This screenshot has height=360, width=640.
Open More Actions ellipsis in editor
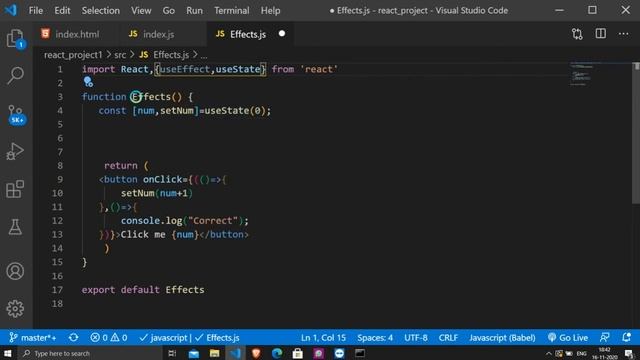[623, 34]
